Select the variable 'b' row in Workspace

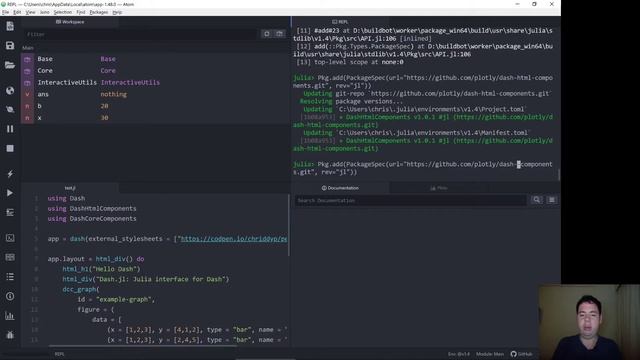point(155,106)
